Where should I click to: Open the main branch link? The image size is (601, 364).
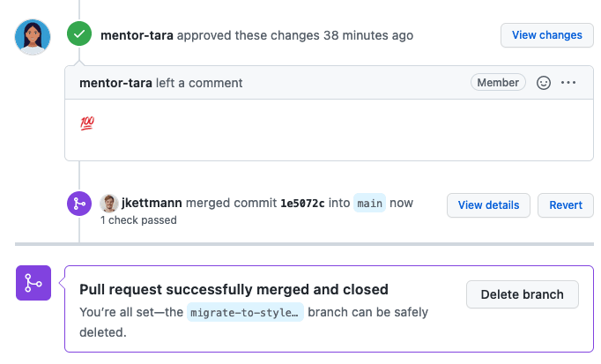(369, 204)
